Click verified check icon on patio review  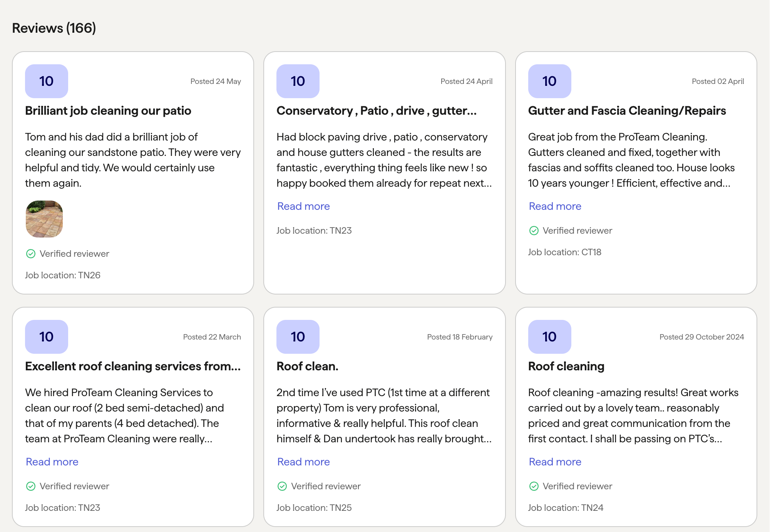click(x=31, y=254)
